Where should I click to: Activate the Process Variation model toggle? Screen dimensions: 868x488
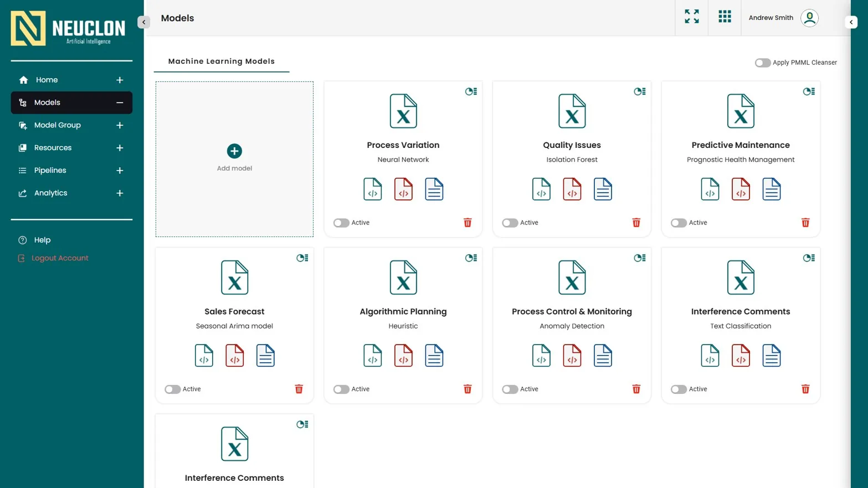tap(341, 223)
